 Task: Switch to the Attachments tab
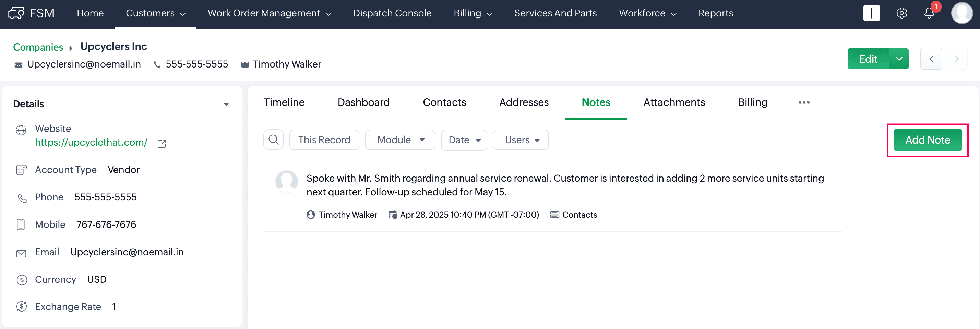[674, 103]
